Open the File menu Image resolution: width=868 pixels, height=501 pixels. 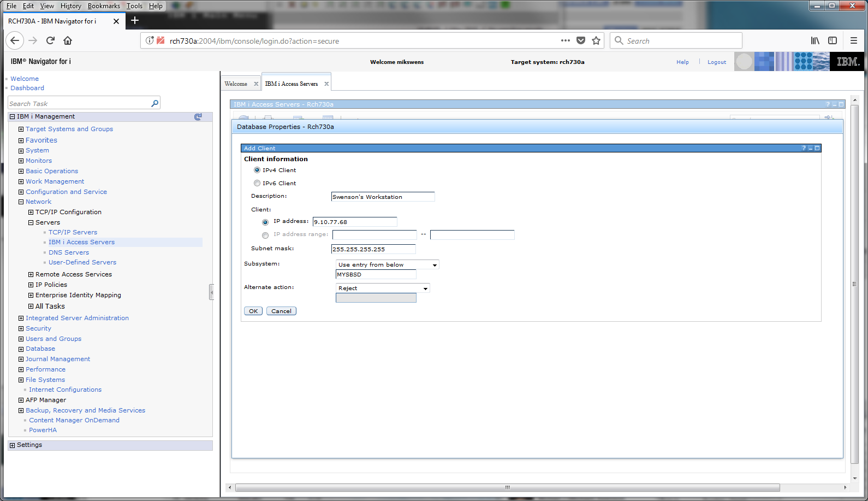11,6
